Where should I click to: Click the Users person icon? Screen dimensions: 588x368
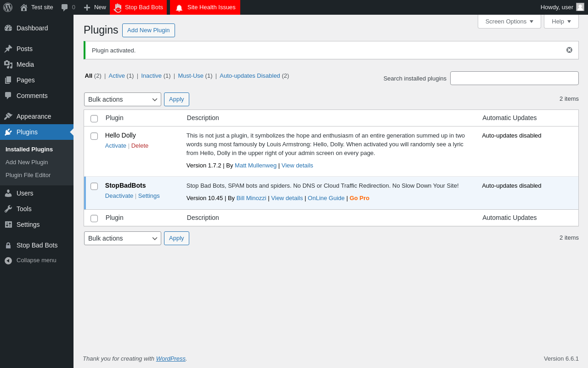pos(8,193)
